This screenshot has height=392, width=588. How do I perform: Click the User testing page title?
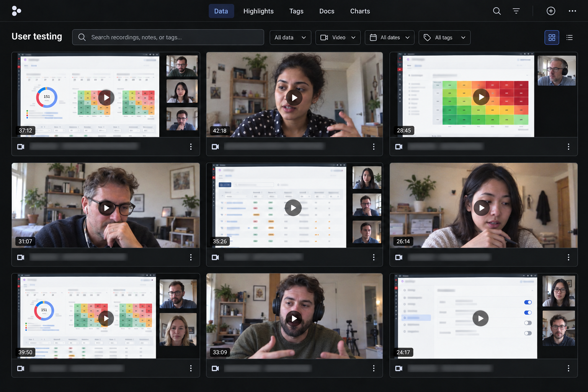point(37,36)
